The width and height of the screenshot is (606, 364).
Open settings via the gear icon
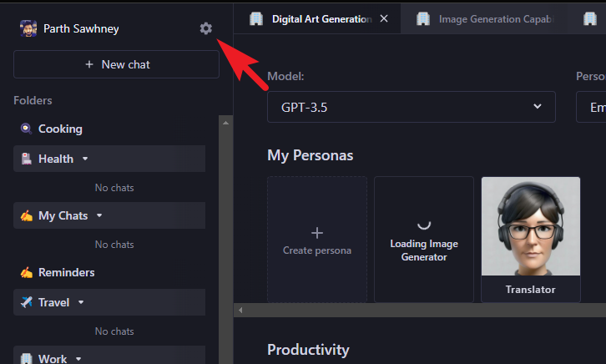coord(206,28)
